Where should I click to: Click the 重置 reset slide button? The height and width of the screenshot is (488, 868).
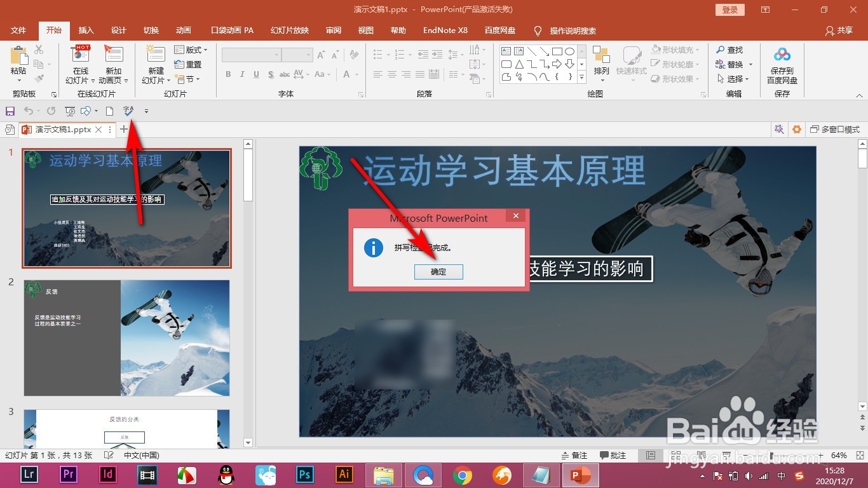[188, 65]
